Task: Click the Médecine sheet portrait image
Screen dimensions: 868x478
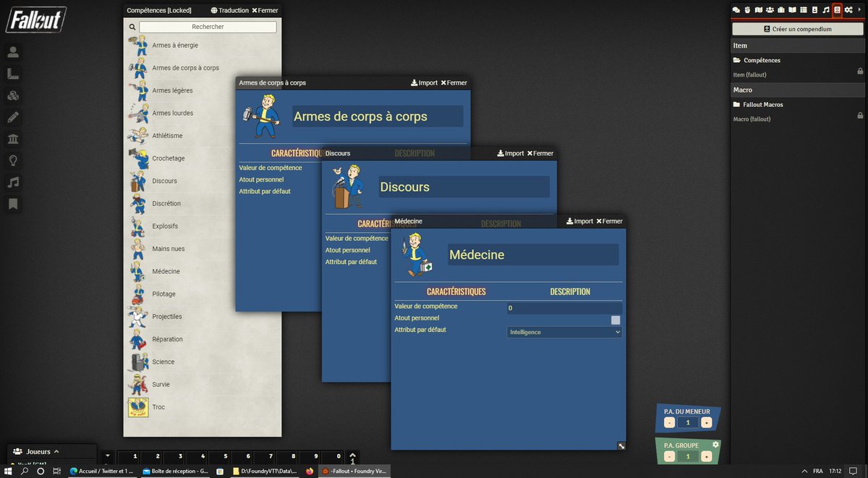Action: click(x=417, y=253)
